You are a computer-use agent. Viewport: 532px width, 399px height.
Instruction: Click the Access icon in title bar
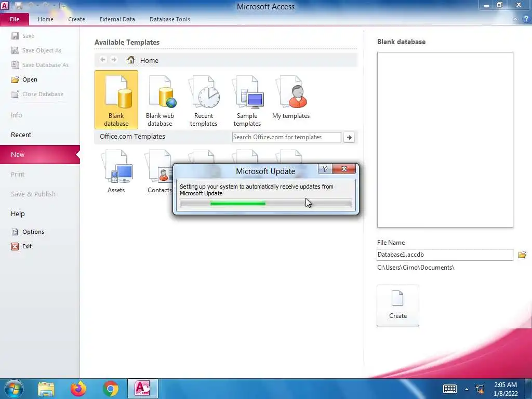tap(5, 5)
